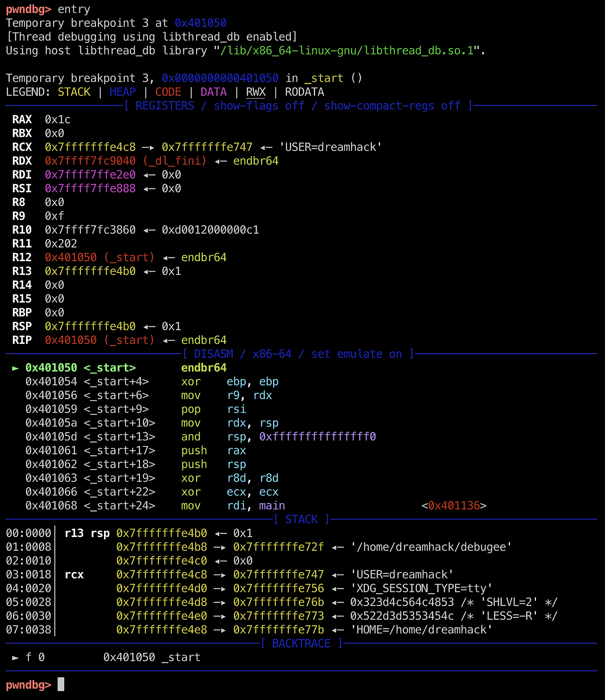This screenshot has height=700, width=605.
Task: Click the 0x401059 pop rsi line
Action: coord(136,409)
